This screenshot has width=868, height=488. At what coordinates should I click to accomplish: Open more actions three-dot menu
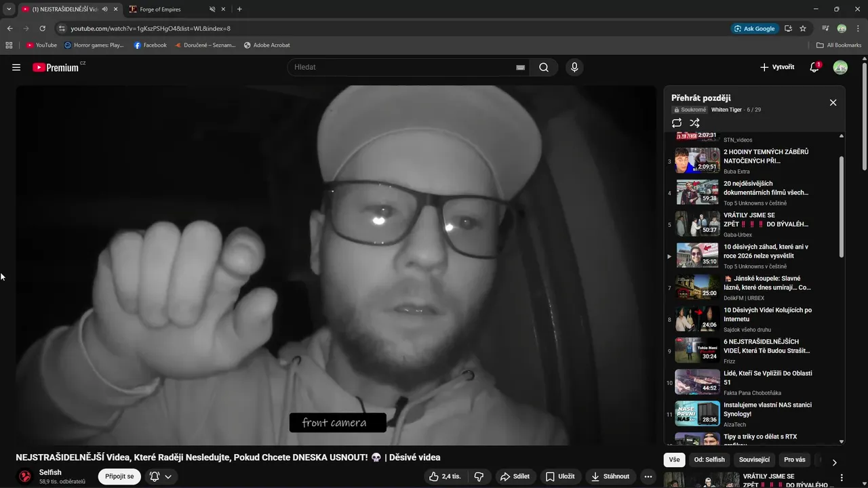coord(648,476)
